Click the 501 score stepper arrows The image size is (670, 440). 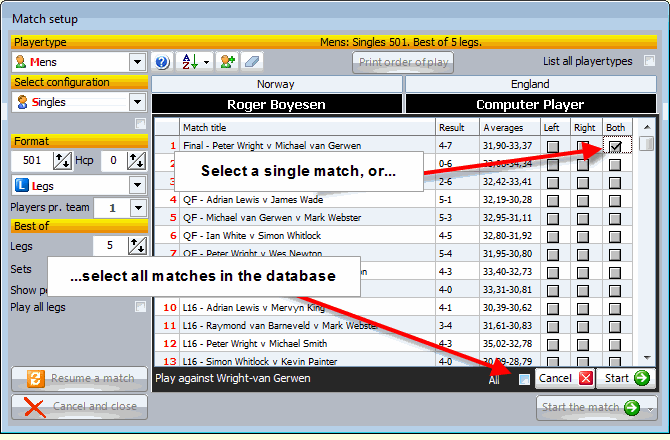point(61,161)
